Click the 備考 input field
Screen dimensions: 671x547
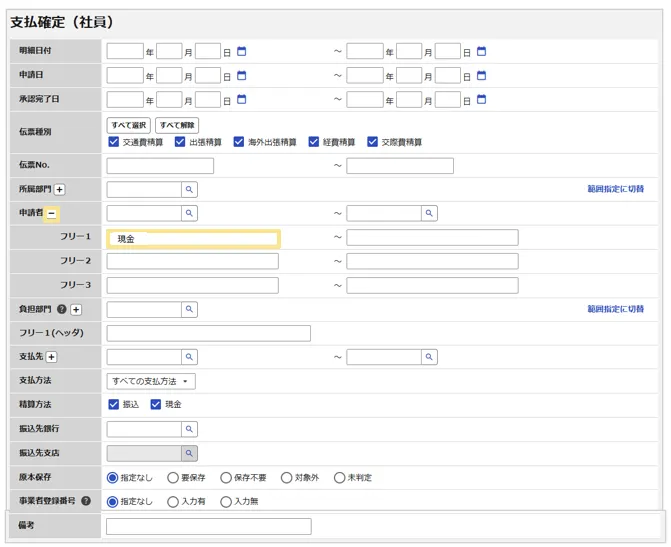208,526
